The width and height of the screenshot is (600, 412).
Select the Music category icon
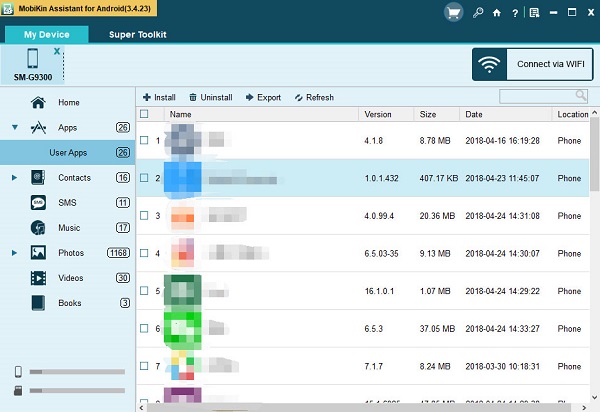coord(38,227)
